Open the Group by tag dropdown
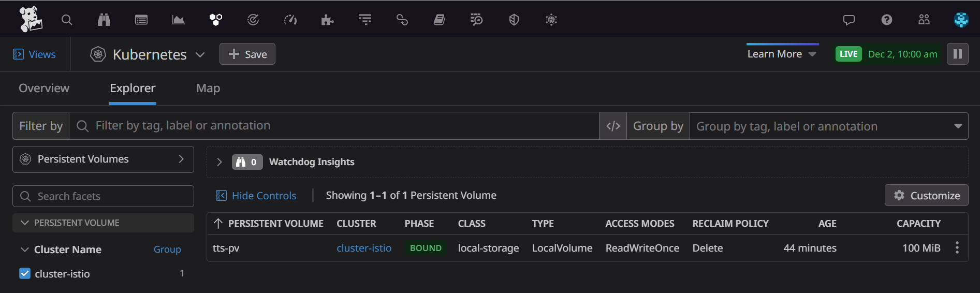 coord(829,126)
